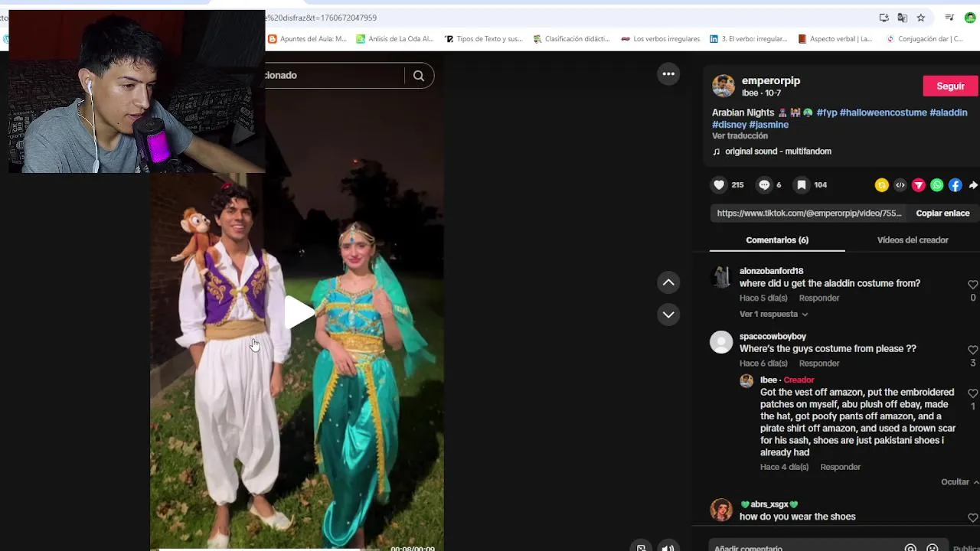Save video using bookmark icon with 104
The height and width of the screenshot is (551, 980).
pos(801,184)
